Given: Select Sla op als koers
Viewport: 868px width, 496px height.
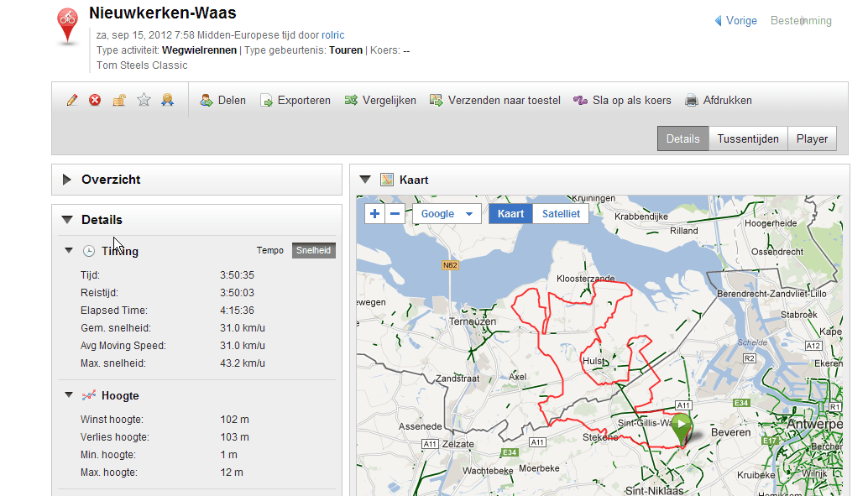Looking at the screenshot, I should (622, 100).
